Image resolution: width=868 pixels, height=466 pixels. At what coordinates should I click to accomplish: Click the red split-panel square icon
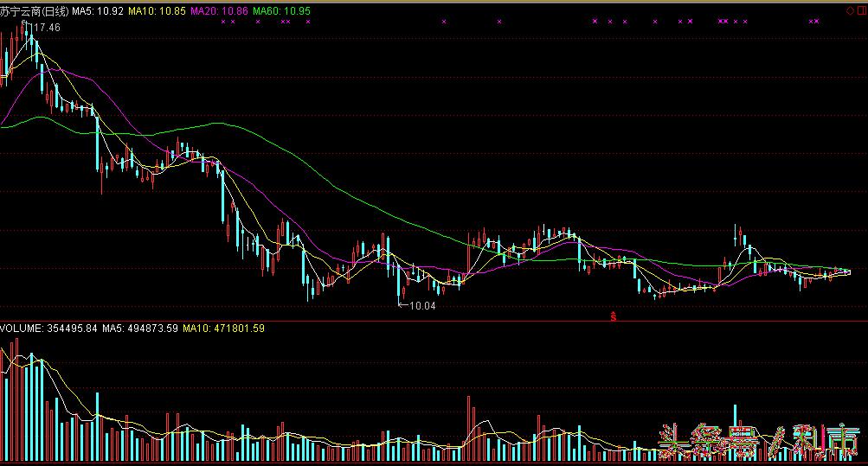[x=861, y=10]
